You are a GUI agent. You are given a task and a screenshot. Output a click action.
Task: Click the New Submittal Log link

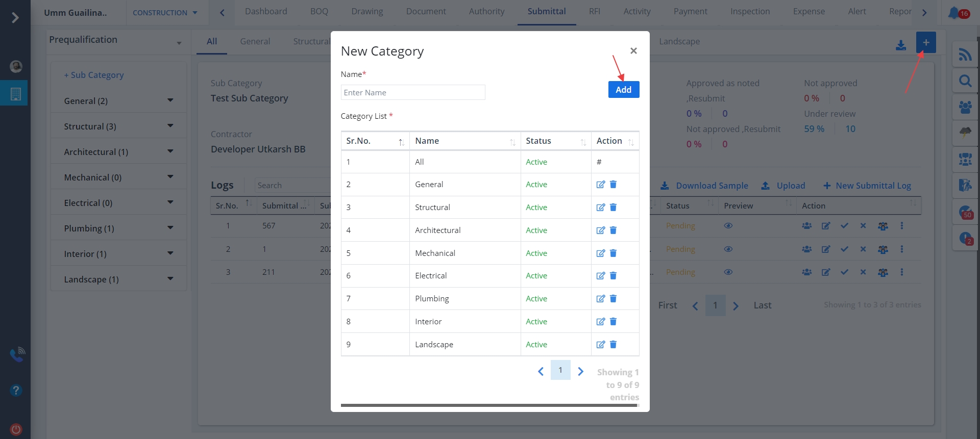pos(867,186)
